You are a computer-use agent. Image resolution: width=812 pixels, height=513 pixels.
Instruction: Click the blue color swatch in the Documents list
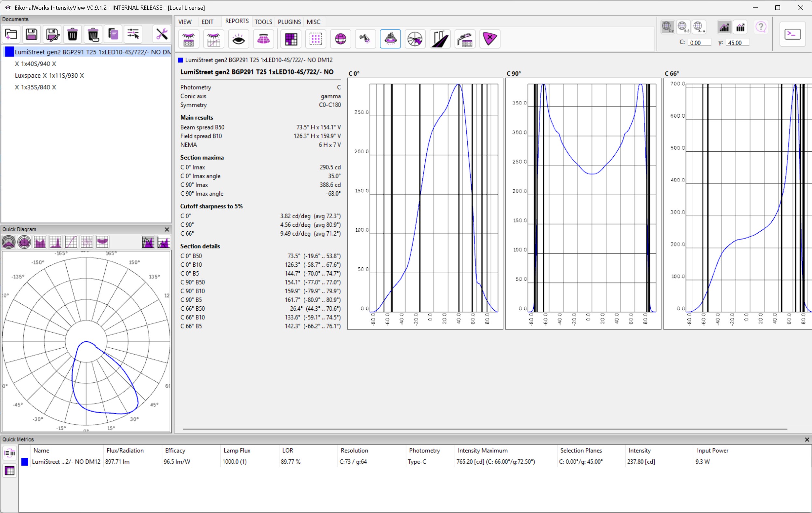coord(9,52)
